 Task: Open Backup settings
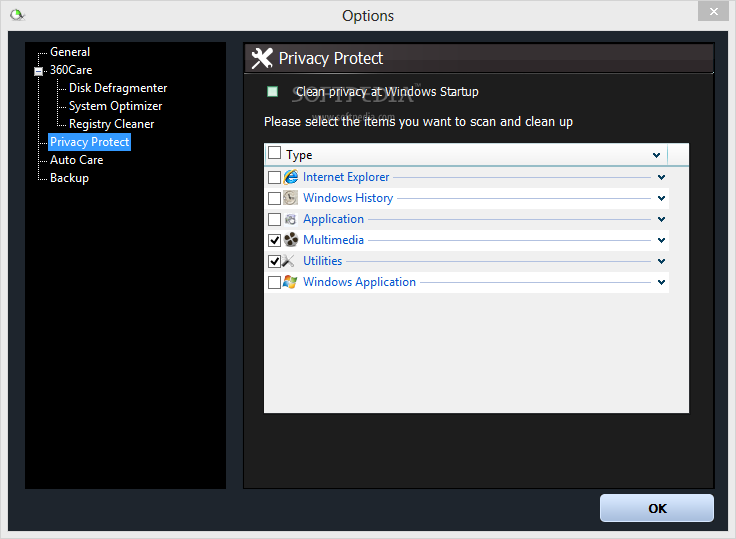[69, 178]
